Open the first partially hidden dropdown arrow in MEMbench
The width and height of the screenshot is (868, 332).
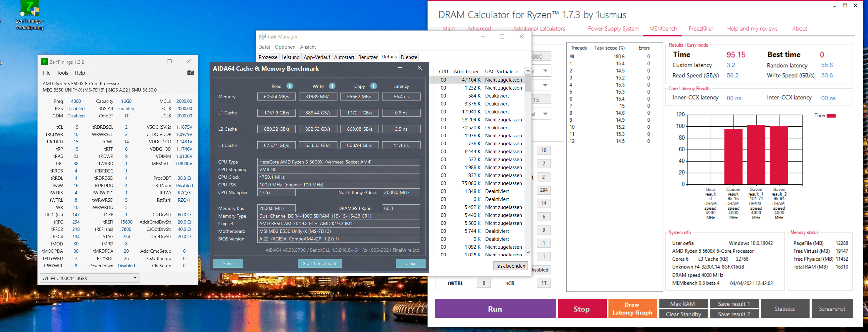tap(545, 71)
